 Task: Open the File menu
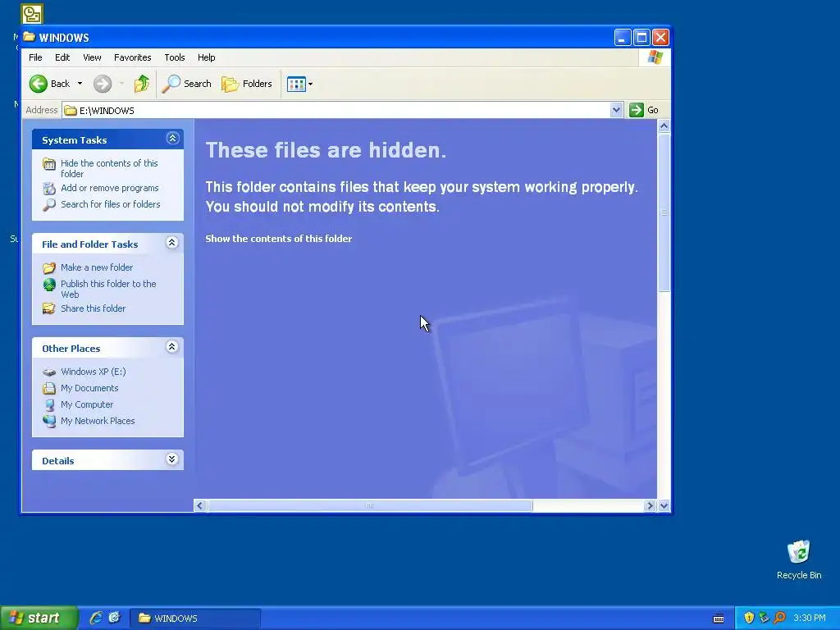35,57
